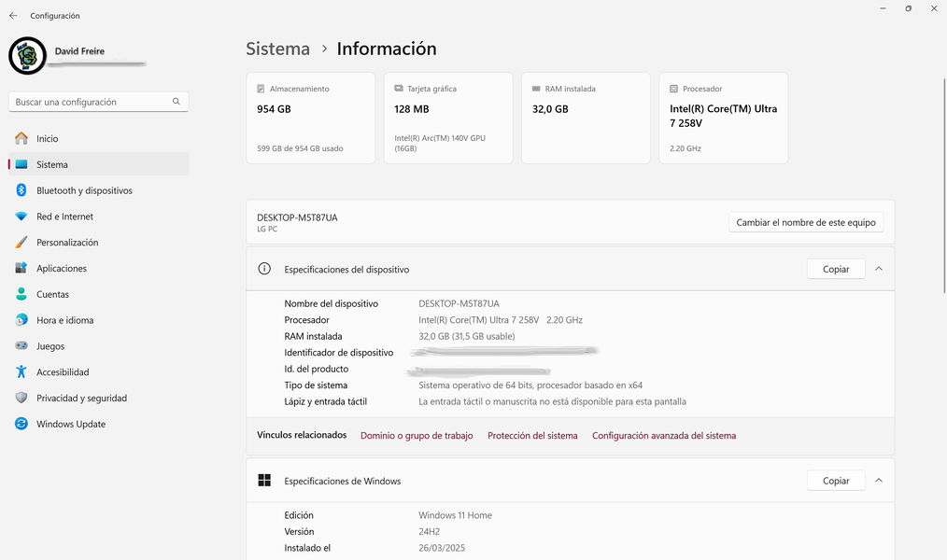947x560 pixels.
Task: Open Protección del sistema link
Action: point(532,436)
